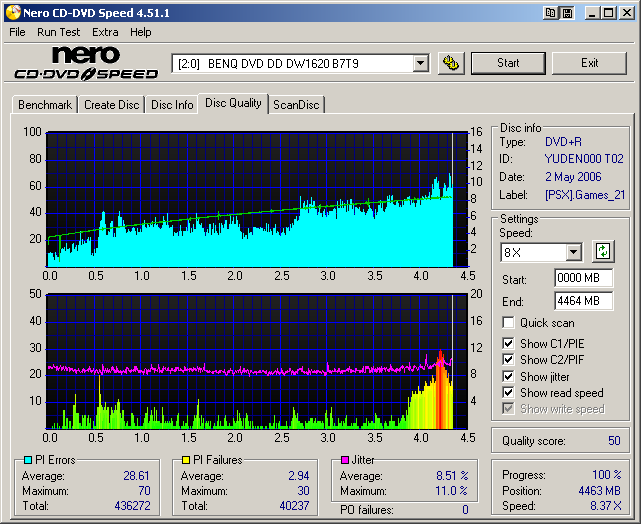Click the save floppy icon in title bar
The image size is (641, 524).
tap(567, 13)
